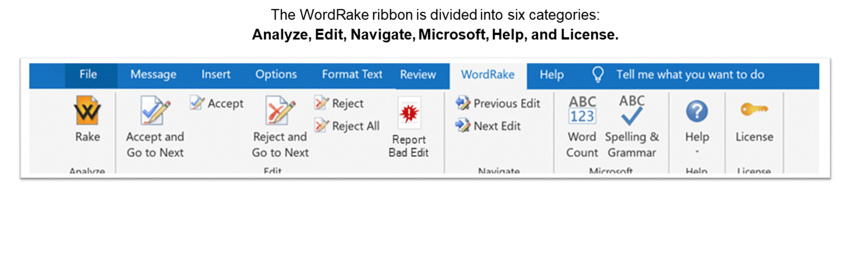Click the small Accept button
The width and height of the screenshot is (868, 271).
coord(217,103)
